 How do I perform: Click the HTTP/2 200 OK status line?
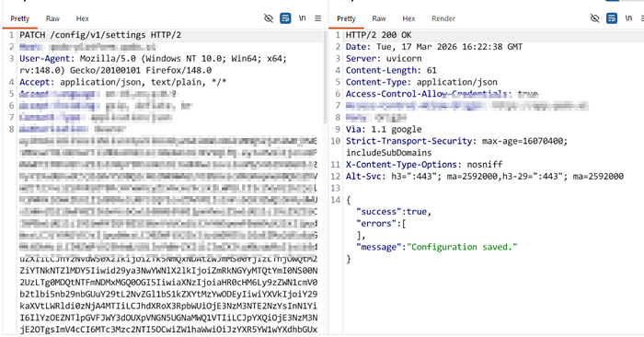[378, 35]
